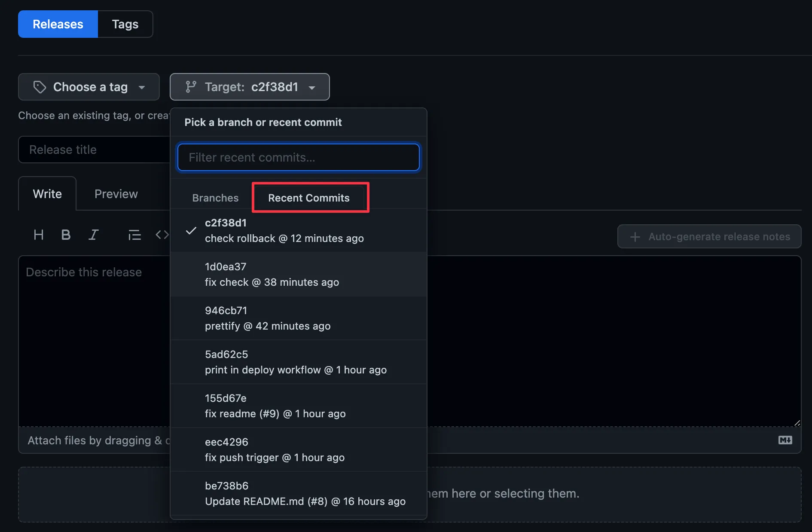Open the Branches tab
812x532 pixels.
pyautogui.click(x=215, y=198)
